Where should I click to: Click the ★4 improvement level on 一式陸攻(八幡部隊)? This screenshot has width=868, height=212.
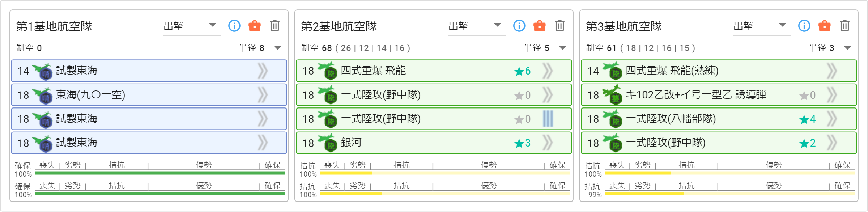point(808,119)
